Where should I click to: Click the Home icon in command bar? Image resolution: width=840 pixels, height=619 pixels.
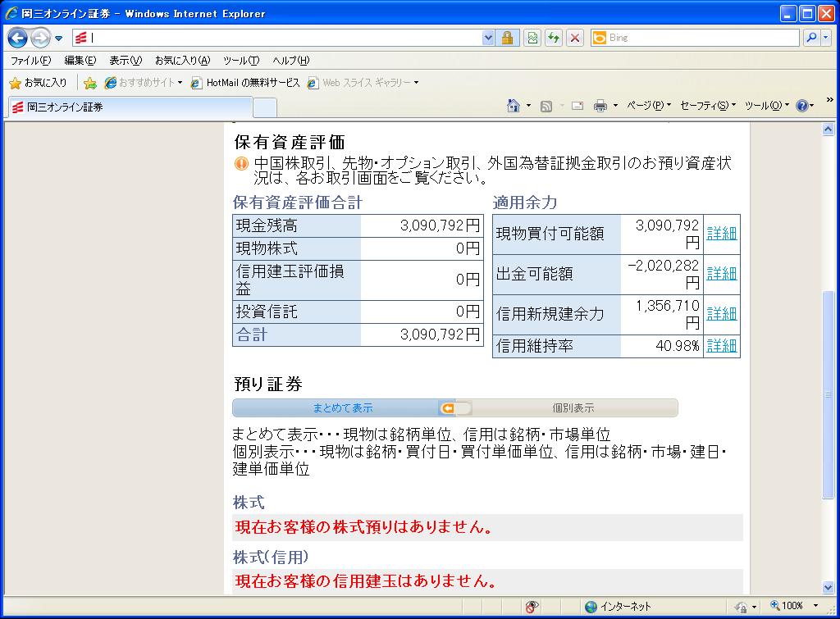pyautogui.click(x=514, y=105)
